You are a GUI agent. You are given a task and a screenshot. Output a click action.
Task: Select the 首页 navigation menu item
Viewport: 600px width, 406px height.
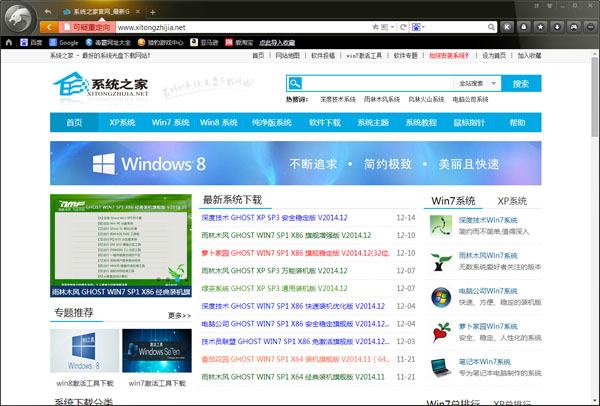pyautogui.click(x=74, y=122)
